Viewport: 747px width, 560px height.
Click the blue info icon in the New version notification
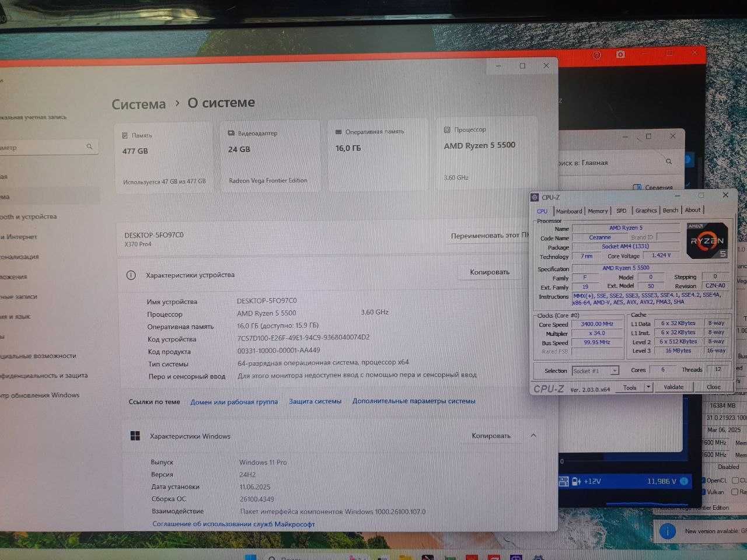pyautogui.click(x=668, y=531)
